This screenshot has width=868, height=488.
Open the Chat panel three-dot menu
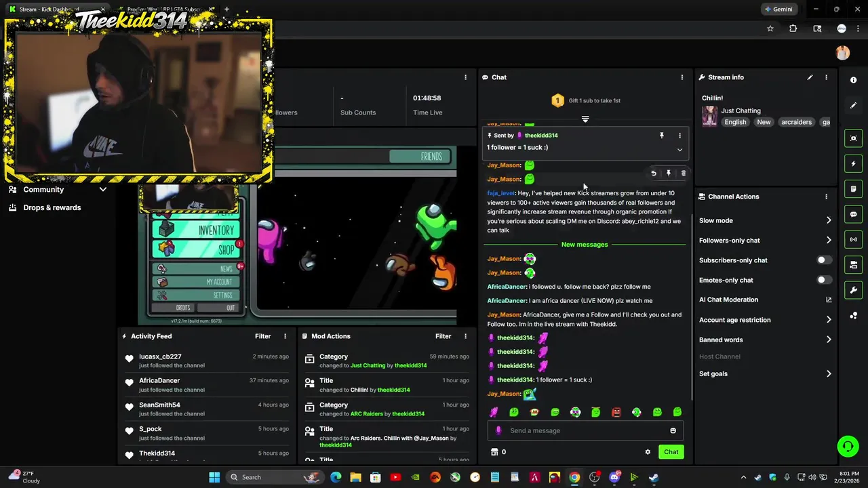click(682, 77)
